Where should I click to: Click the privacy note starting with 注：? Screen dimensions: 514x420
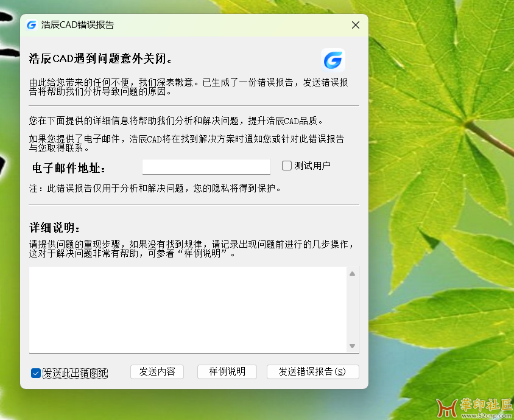click(x=155, y=188)
